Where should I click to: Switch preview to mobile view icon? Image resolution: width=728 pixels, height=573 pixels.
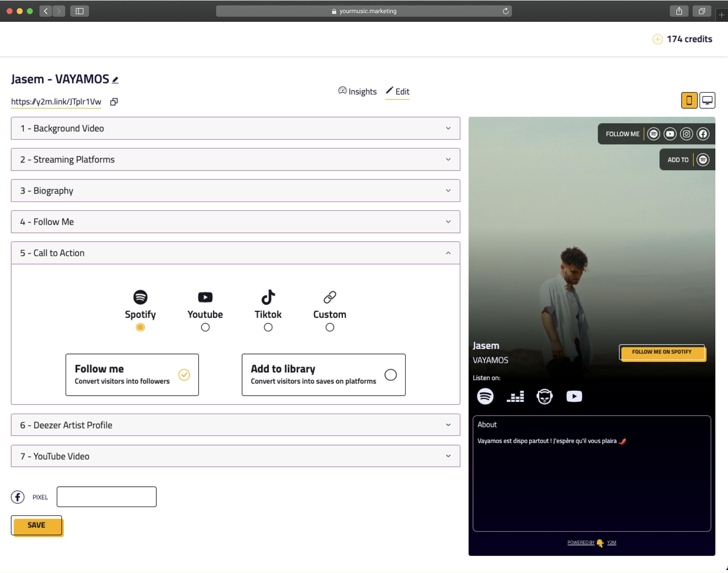(x=689, y=100)
